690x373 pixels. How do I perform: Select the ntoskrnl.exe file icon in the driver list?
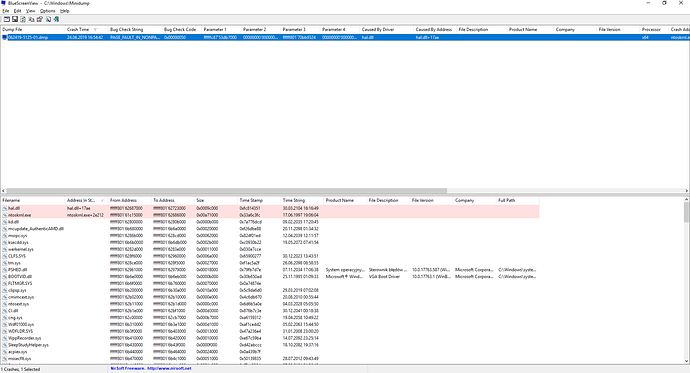click(x=5, y=215)
